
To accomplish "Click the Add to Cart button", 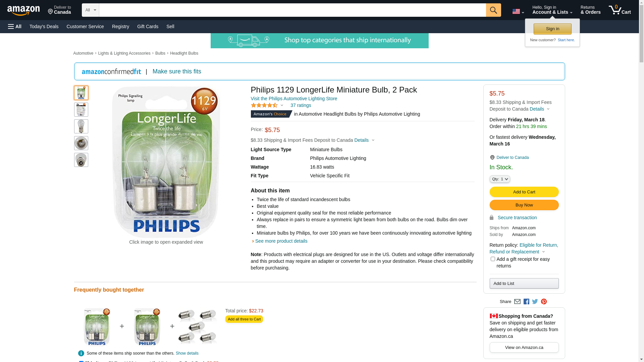I will [524, 192].
